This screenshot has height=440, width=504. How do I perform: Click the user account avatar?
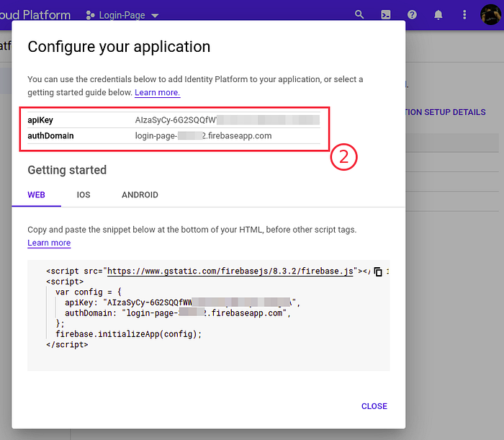point(490,14)
